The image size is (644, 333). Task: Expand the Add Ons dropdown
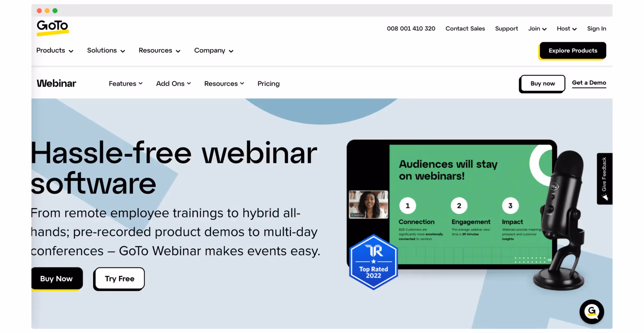[173, 84]
